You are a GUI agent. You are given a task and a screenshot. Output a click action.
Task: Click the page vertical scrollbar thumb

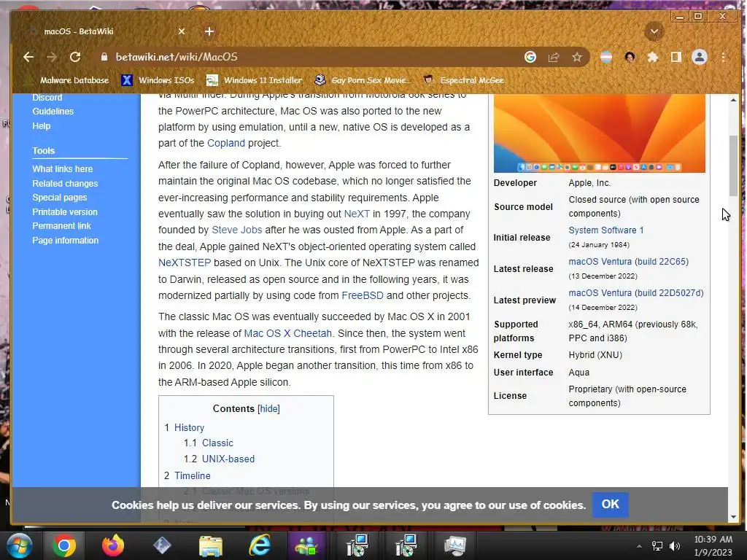[x=733, y=166]
